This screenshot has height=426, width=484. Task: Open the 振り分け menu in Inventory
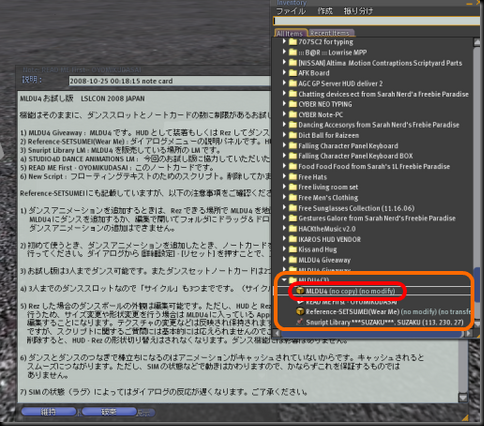coord(358,11)
